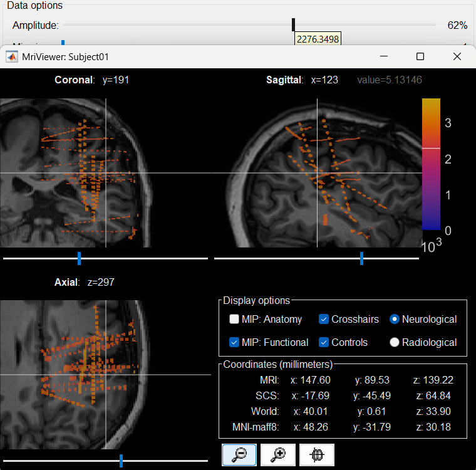
Task: Toggle the Crosshairs checkbox
Action: point(324,320)
